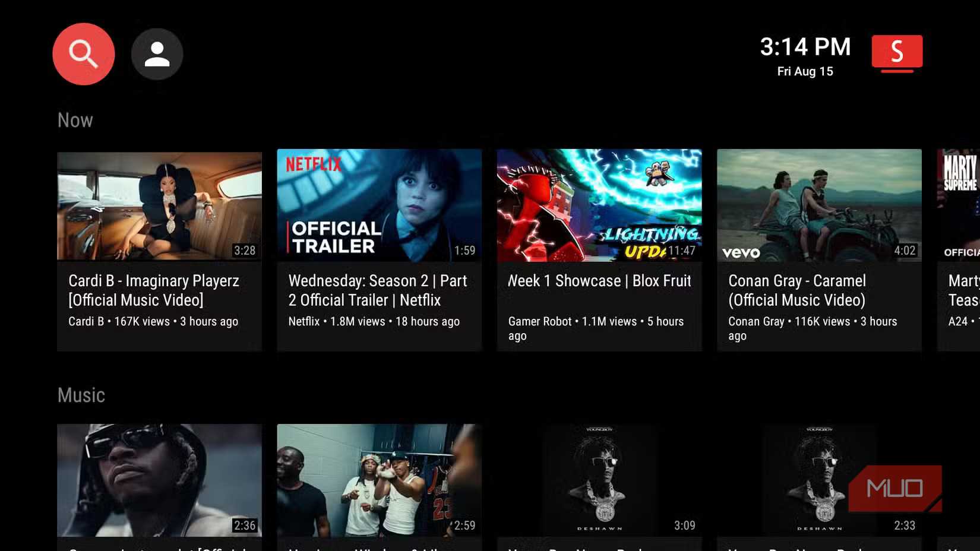Click the red search magnifier
This screenshot has height=551, width=980.
tap(83, 53)
